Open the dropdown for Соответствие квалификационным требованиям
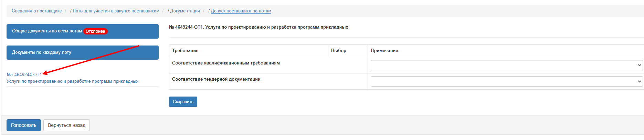Screen dimensions: 644x140 pos(507,65)
